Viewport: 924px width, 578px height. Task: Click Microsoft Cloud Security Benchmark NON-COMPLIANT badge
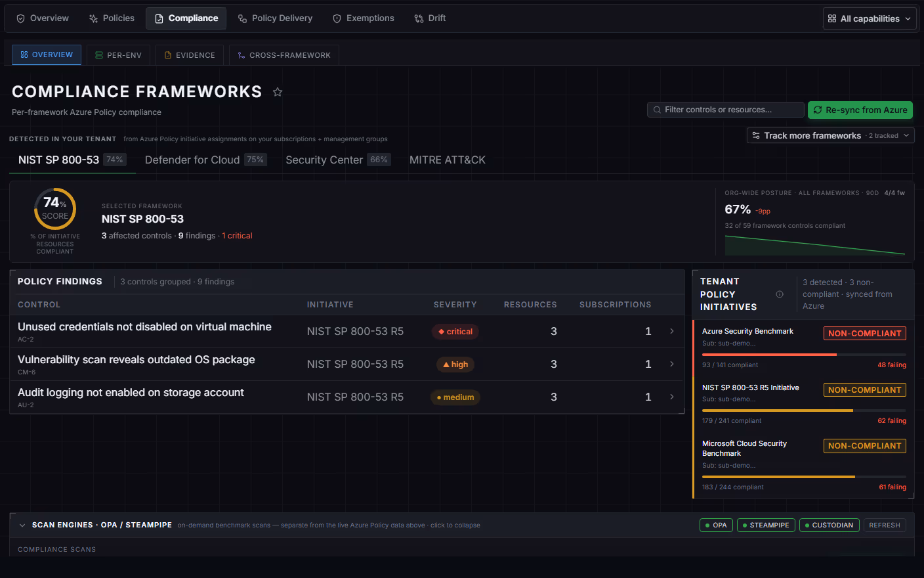pos(865,446)
